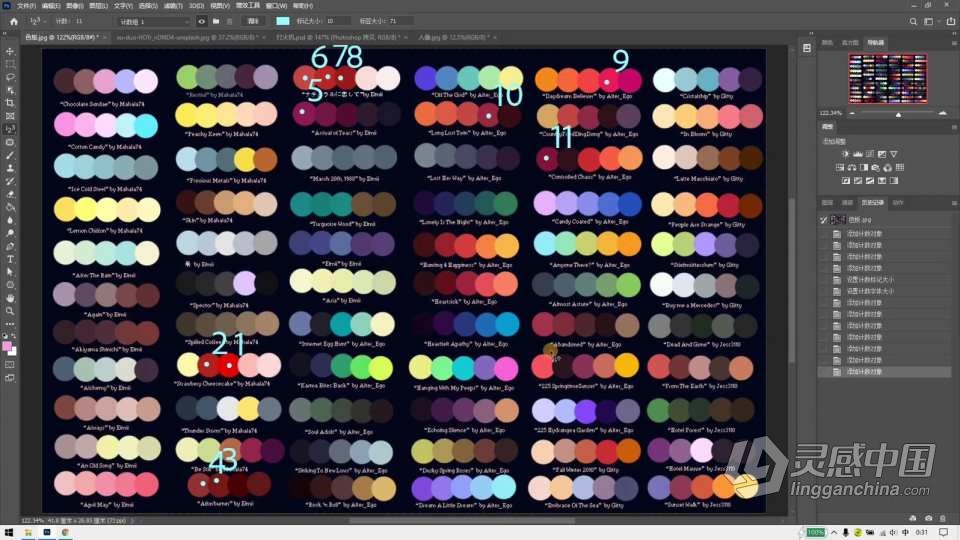Click the collapsed History panel icon

tap(807, 48)
